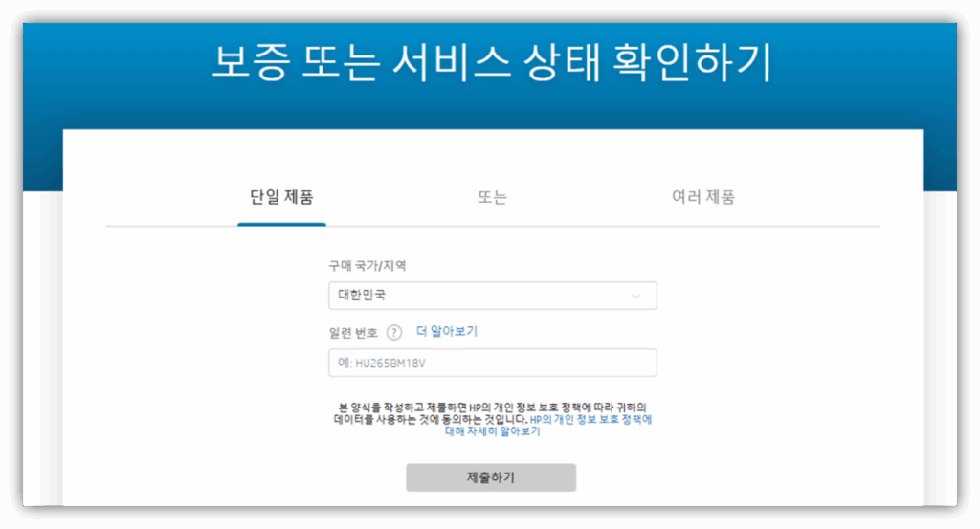Click the chevron arrow in the country dropdown

click(x=635, y=297)
